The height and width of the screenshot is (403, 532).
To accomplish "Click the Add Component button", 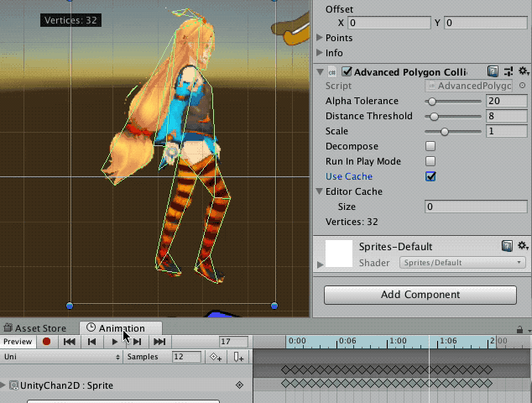I will [420, 295].
